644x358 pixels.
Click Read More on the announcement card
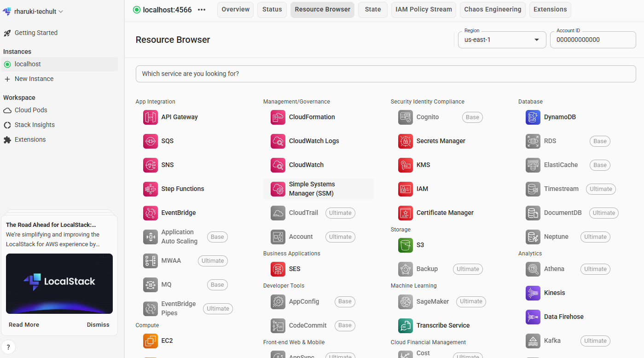point(24,325)
